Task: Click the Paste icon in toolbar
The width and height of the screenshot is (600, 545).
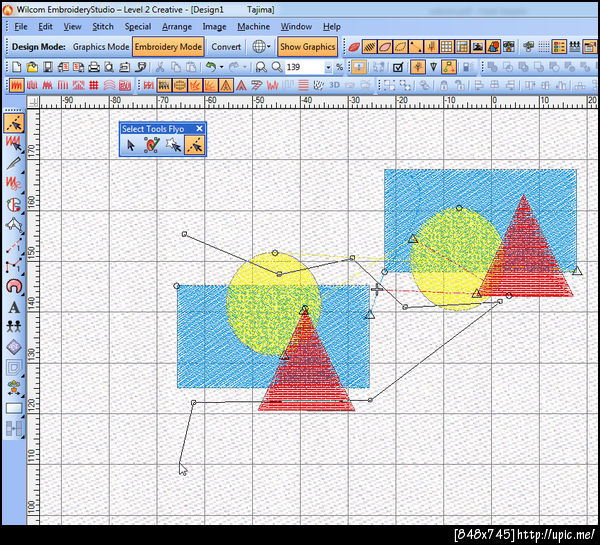Action: click(x=191, y=67)
